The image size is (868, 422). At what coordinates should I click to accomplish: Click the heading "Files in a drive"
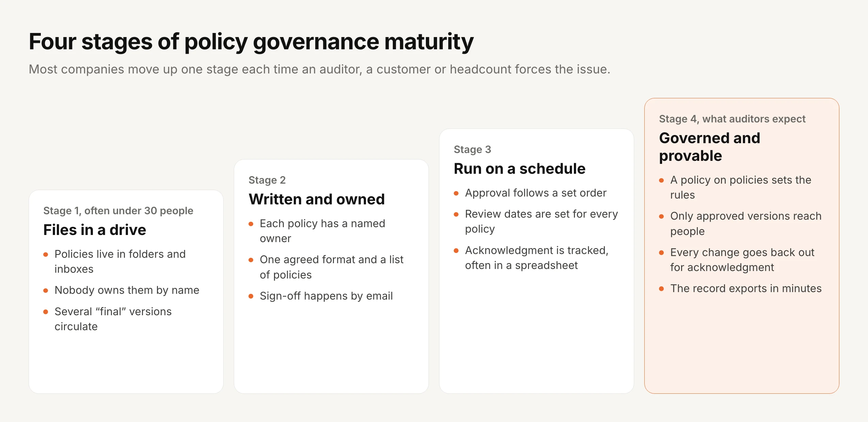[95, 230]
